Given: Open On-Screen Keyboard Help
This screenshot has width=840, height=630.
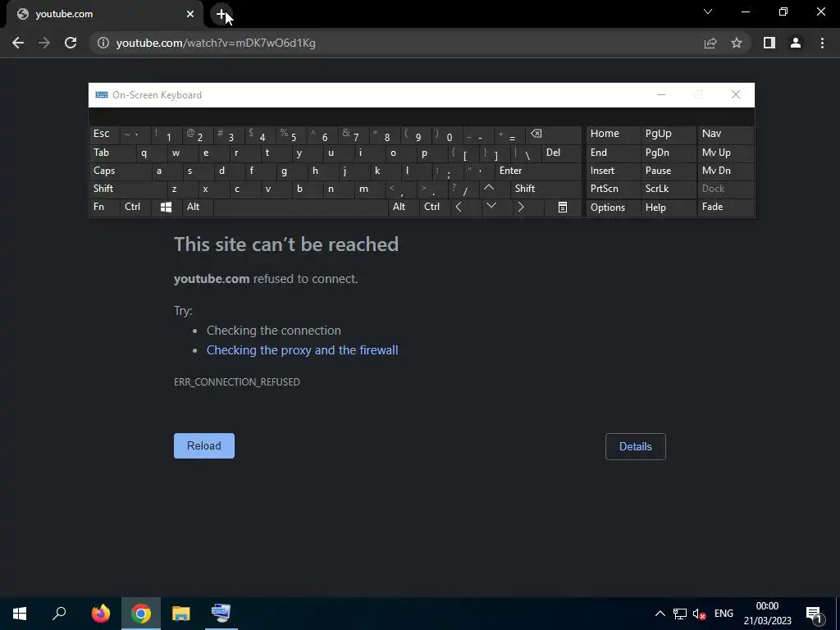Looking at the screenshot, I should coord(668,208).
